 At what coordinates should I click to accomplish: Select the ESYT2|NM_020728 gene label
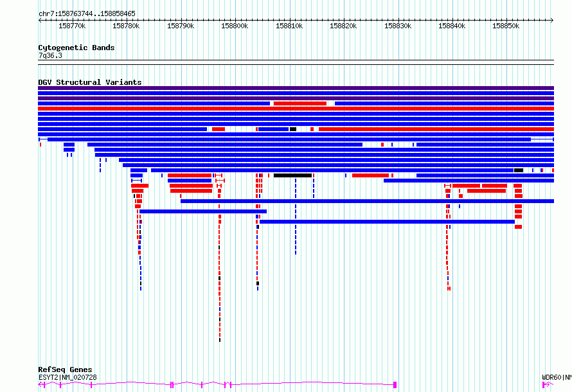67,377
